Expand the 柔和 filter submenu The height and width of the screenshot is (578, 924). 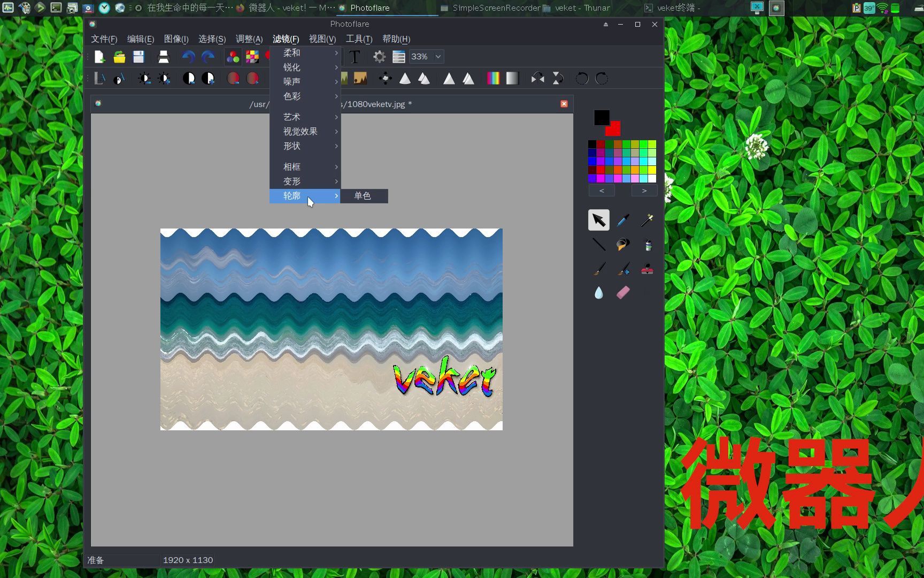[305, 53]
